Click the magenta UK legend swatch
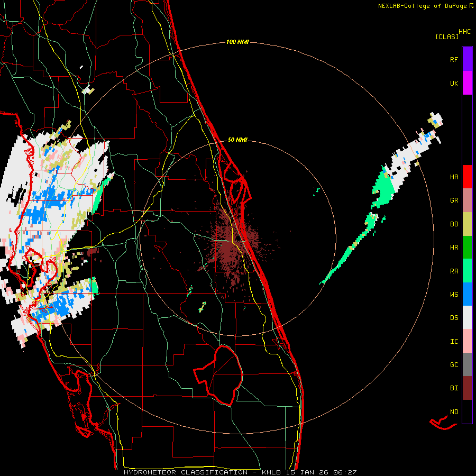Screen dimensions: 476x476 click(x=467, y=83)
